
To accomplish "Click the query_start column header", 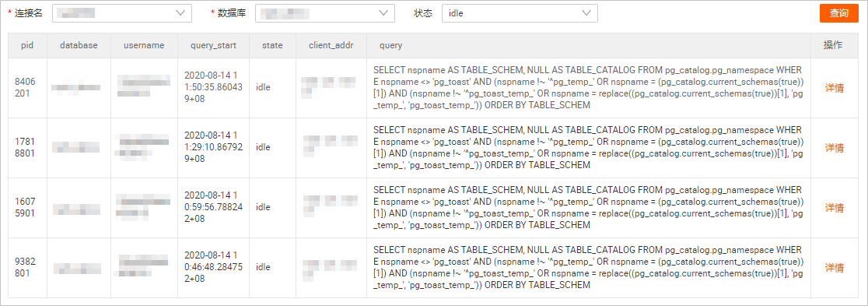I will 213,45.
